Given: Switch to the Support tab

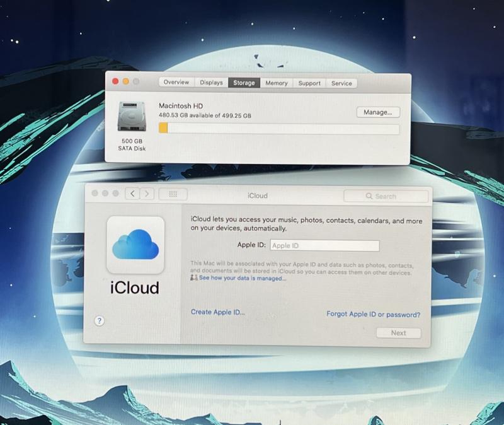Looking at the screenshot, I should 309,83.
